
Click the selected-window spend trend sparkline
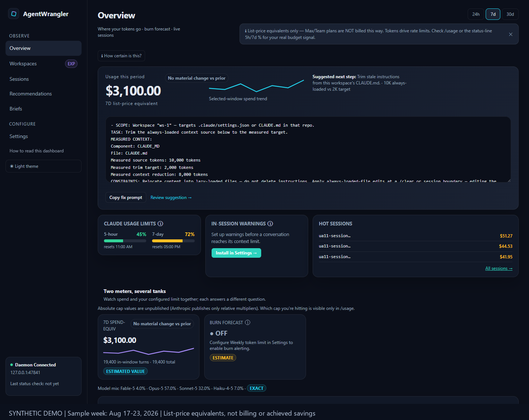[256, 86]
